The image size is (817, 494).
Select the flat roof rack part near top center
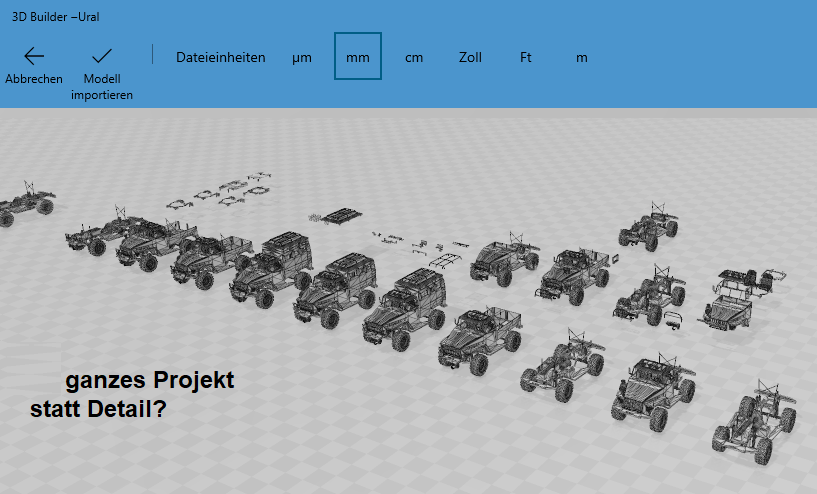pos(344,213)
